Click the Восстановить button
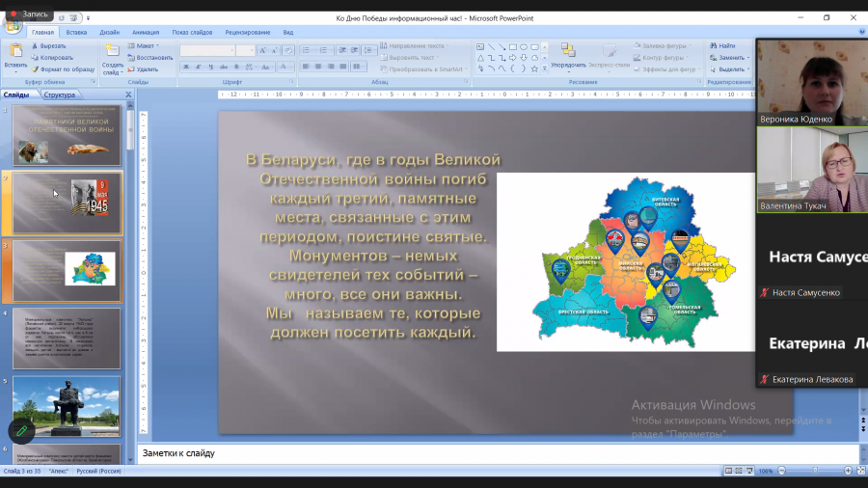 point(150,58)
